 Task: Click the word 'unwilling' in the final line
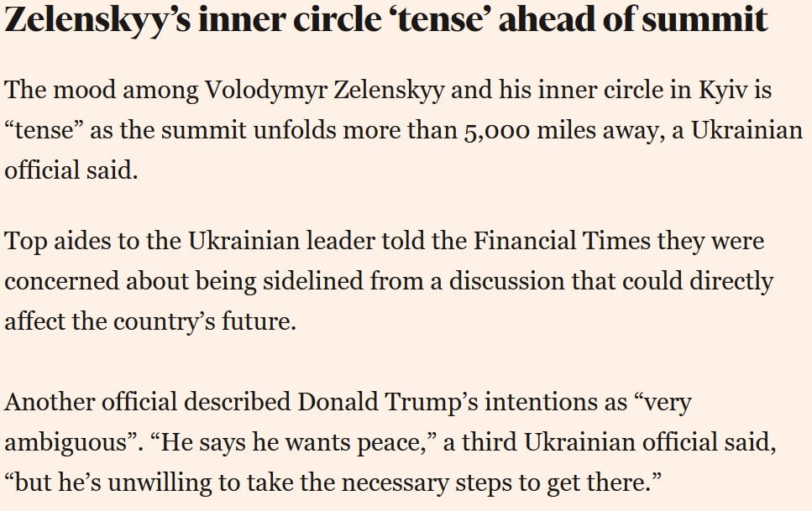tap(160, 483)
